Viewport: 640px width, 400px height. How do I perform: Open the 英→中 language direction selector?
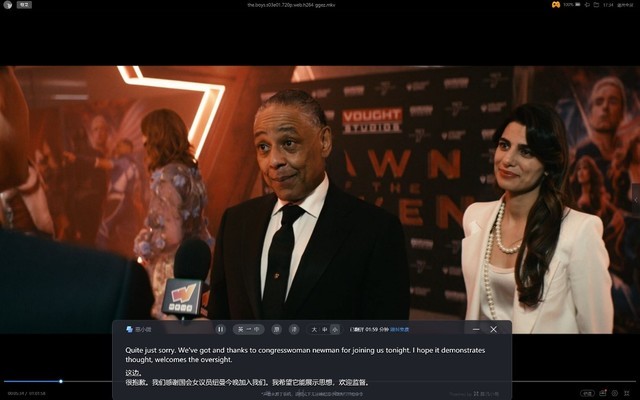point(249,329)
